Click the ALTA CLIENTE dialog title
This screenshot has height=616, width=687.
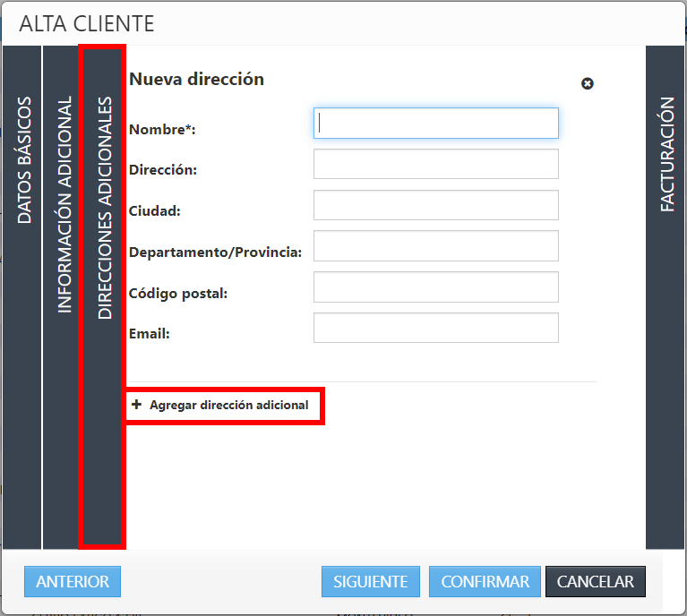point(87,24)
